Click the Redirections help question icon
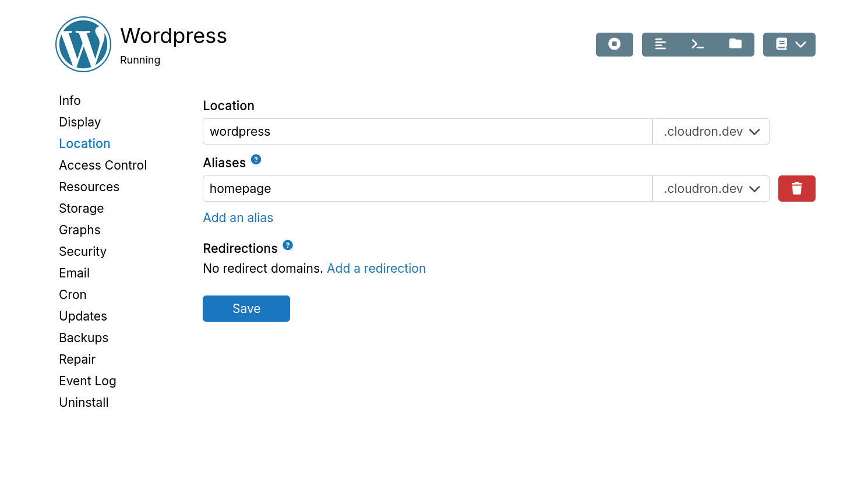 pyautogui.click(x=288, y=245)
